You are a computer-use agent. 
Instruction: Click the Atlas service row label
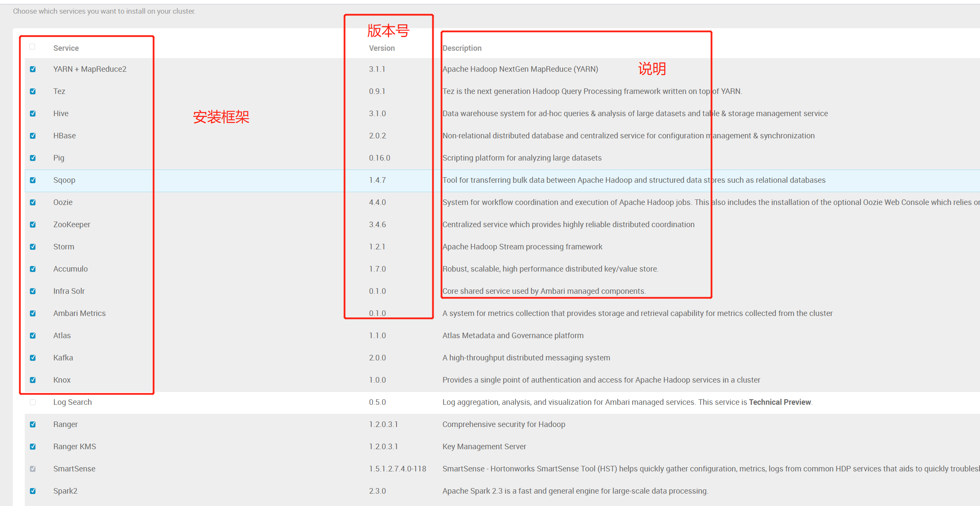coord(62,336)
